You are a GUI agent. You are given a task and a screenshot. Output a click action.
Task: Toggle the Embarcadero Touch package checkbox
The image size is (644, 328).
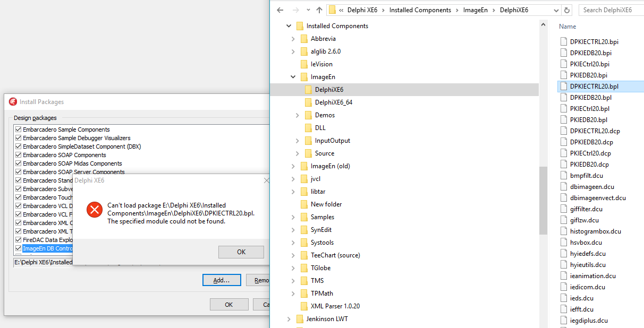coord(19,197)
